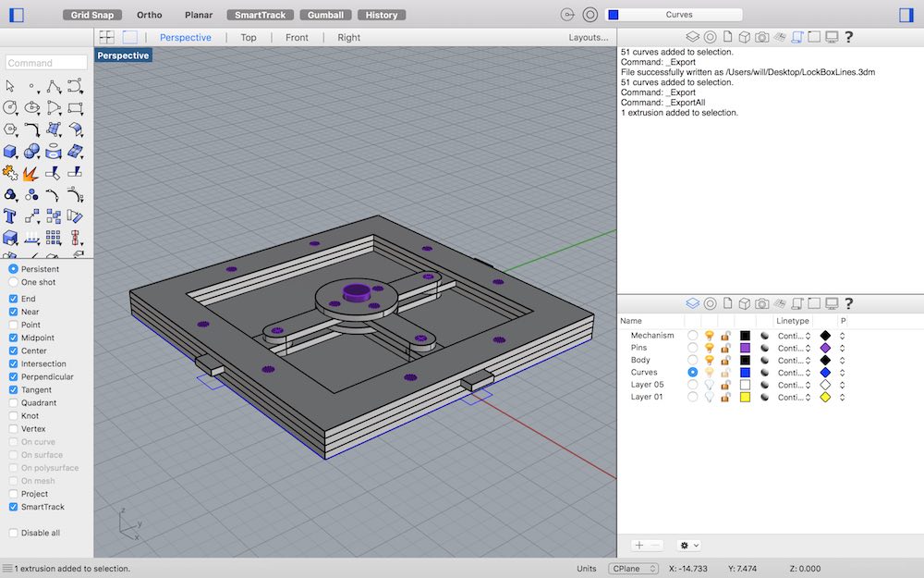
Task: Click the orange Explode tool
Action: [30, 173]
